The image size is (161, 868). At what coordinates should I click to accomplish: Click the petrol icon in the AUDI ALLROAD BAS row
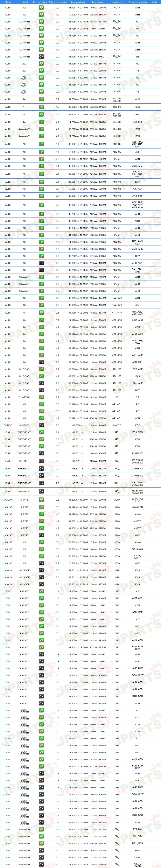pyautogui.click(x=41, y=376)
